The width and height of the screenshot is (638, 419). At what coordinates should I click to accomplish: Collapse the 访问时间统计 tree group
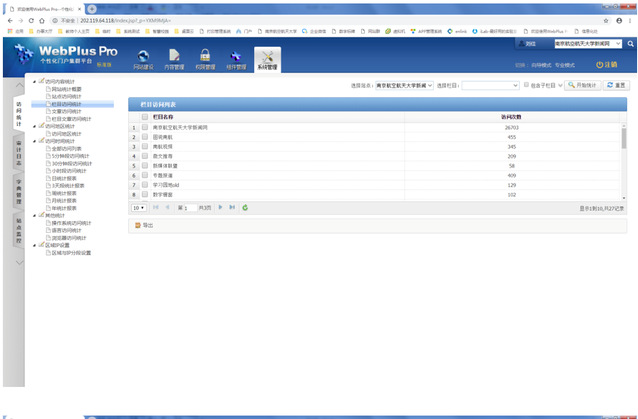(35, 141)
